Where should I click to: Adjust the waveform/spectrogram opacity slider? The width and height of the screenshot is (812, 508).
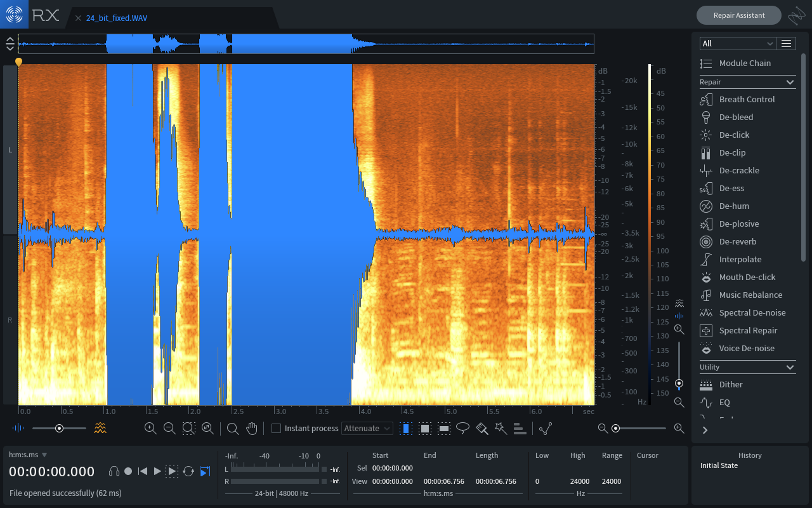[59, 429]
